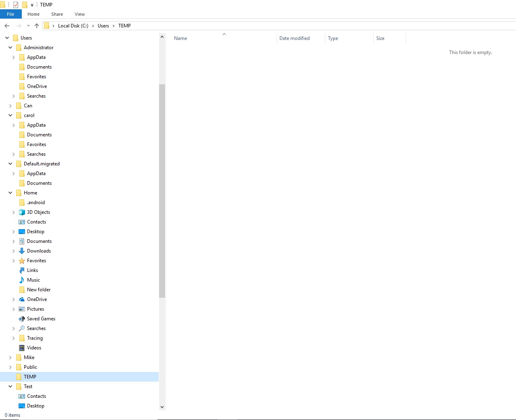Screen dimensions: 516x420
Task: Click the address bar folder icon
Action: [46, 26]
